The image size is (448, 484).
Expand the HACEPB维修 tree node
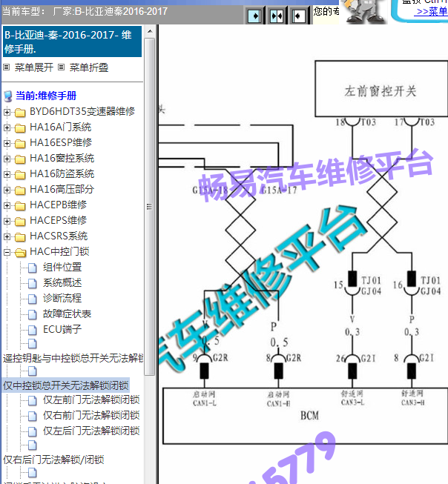7,205
